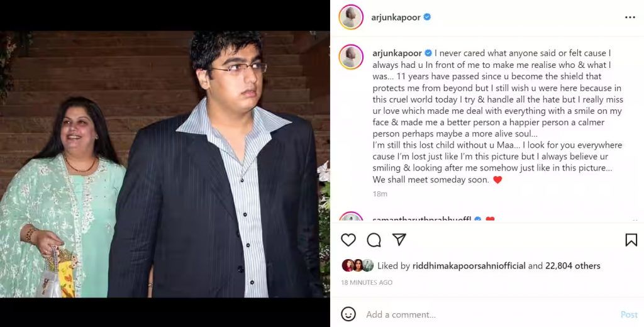Like the post with the heart icon
The width and height of the screenshot is (644, 327).
coord(348,240)
